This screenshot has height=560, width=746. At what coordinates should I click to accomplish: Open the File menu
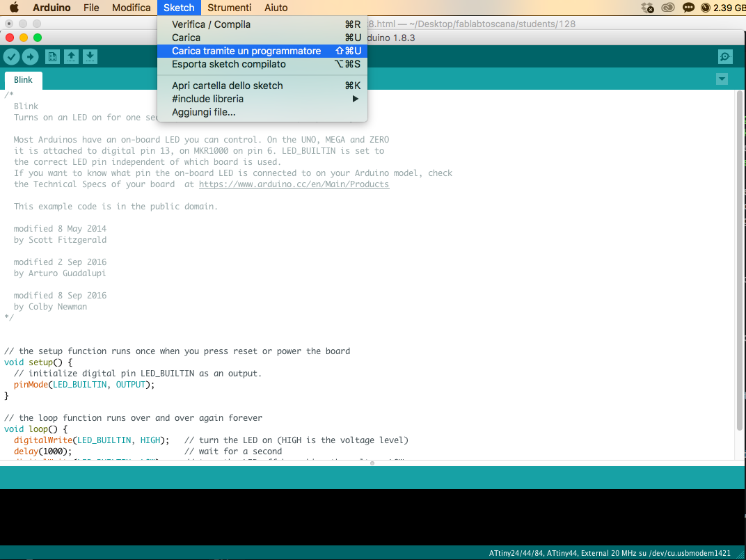point(91,8)
